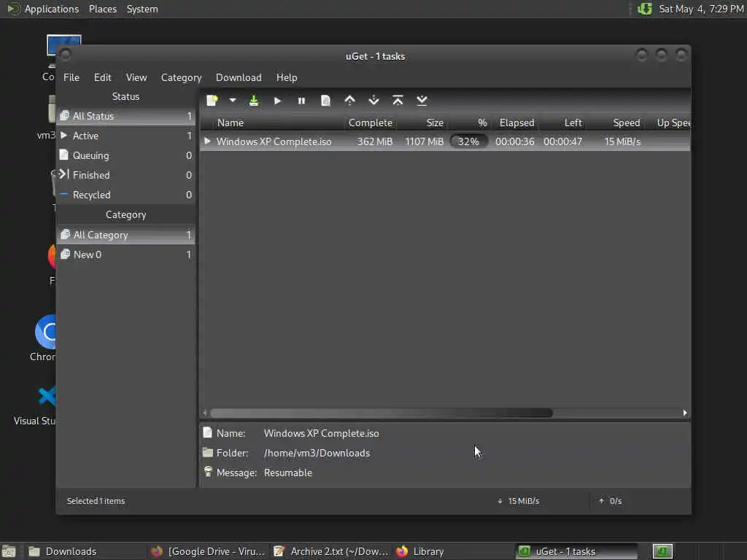Open the Applications menu in the top panel
The width and height of the screenshot is (747, 560).
[x=43, y=9]
